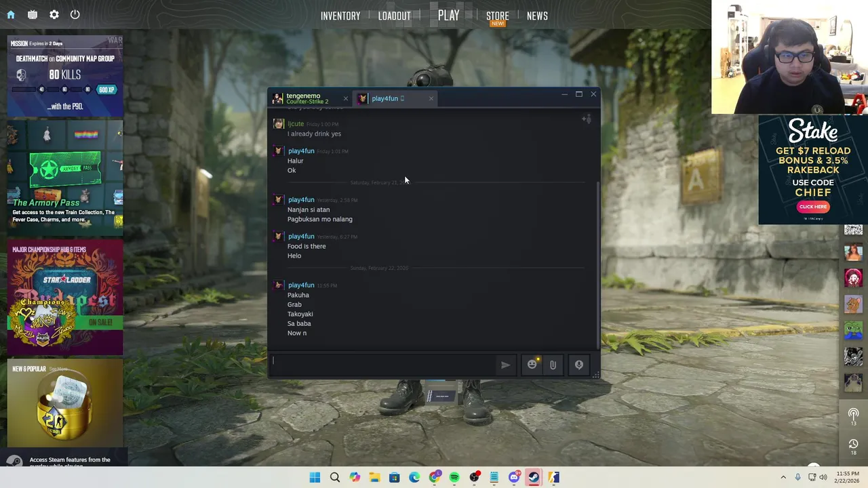
Task: Open the emoticon picker
Action: [532, 365]
